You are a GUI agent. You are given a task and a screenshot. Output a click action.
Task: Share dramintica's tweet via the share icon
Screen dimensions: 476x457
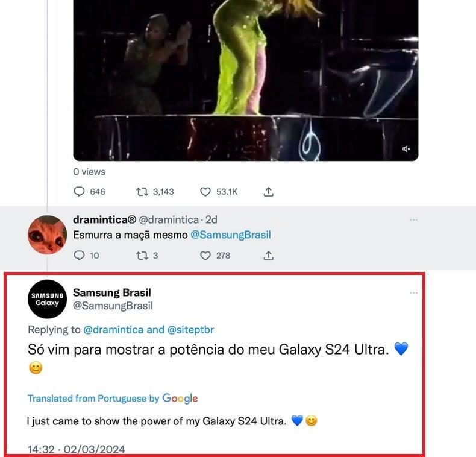click(269, 256)
